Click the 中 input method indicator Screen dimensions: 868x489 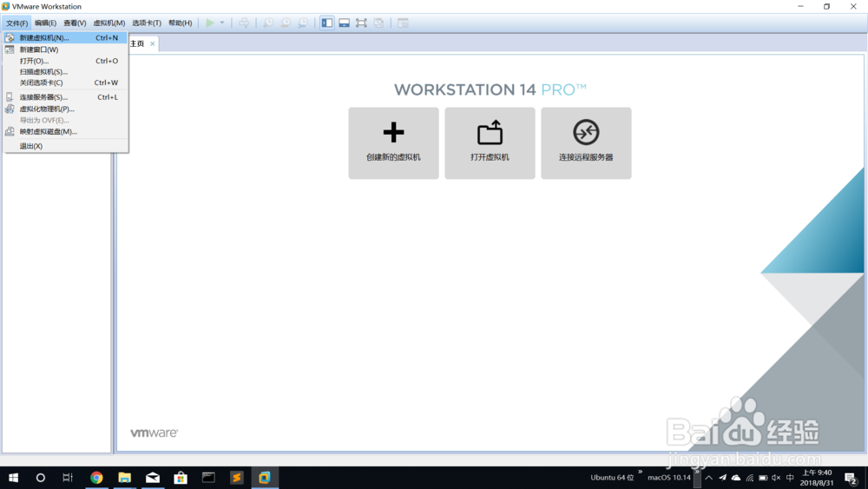tap(790, 478)
